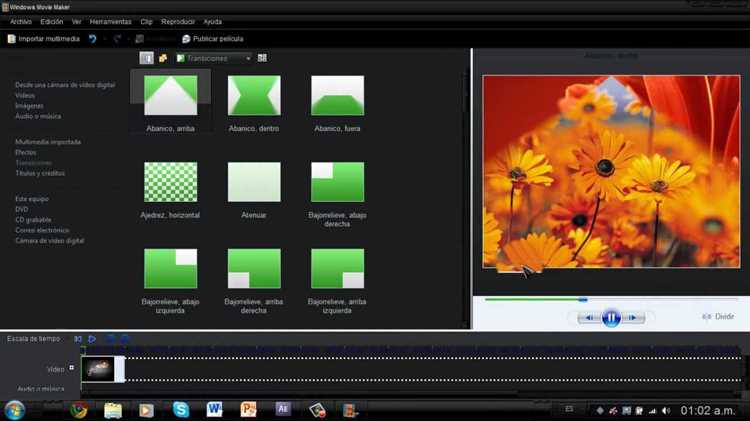Click the undo arrow icon
The image size is (750, 421).
tap(92, 39)
